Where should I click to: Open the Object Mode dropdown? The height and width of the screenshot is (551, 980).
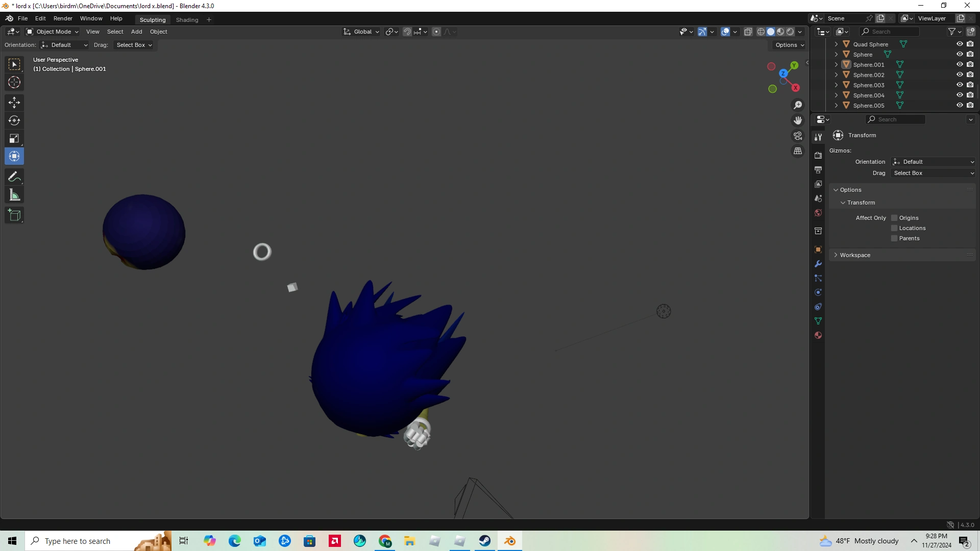point(53,32)
